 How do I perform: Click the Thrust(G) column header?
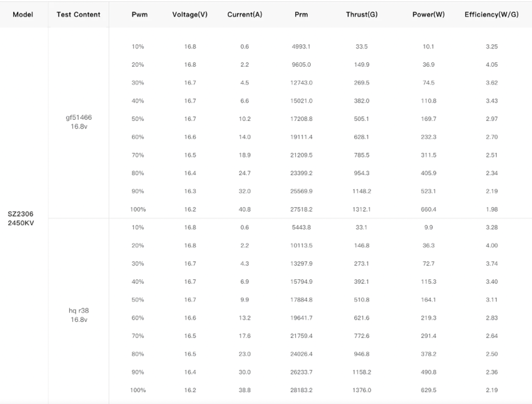362,14
